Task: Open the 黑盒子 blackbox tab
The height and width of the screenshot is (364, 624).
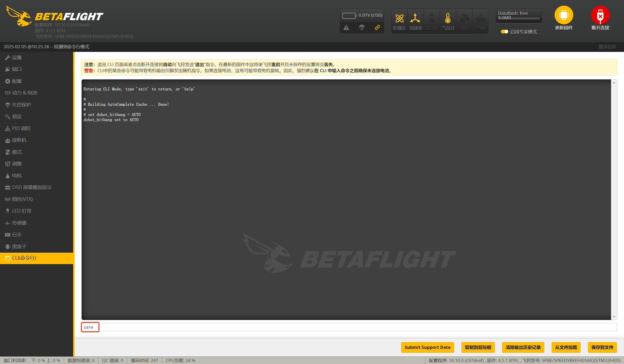Action: pos(37,247)
